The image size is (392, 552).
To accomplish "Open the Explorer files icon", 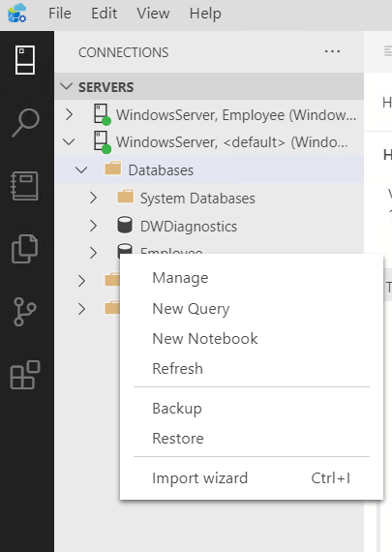I will pos(24,249).
